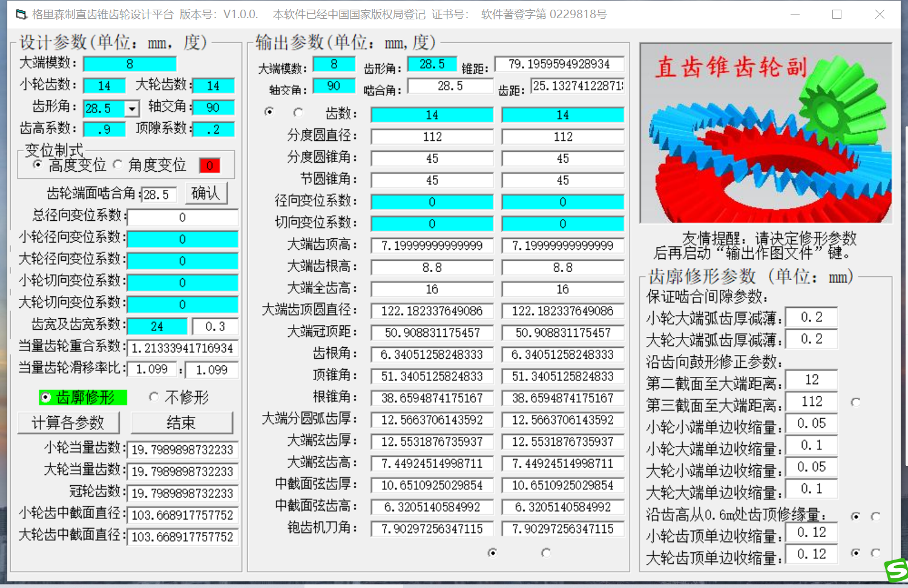This screenshot has height=588, width=908.
Task: Click the 小轮大端弧齿厚减薄 field
Action: pyautogui.click(x=812, y=317)
